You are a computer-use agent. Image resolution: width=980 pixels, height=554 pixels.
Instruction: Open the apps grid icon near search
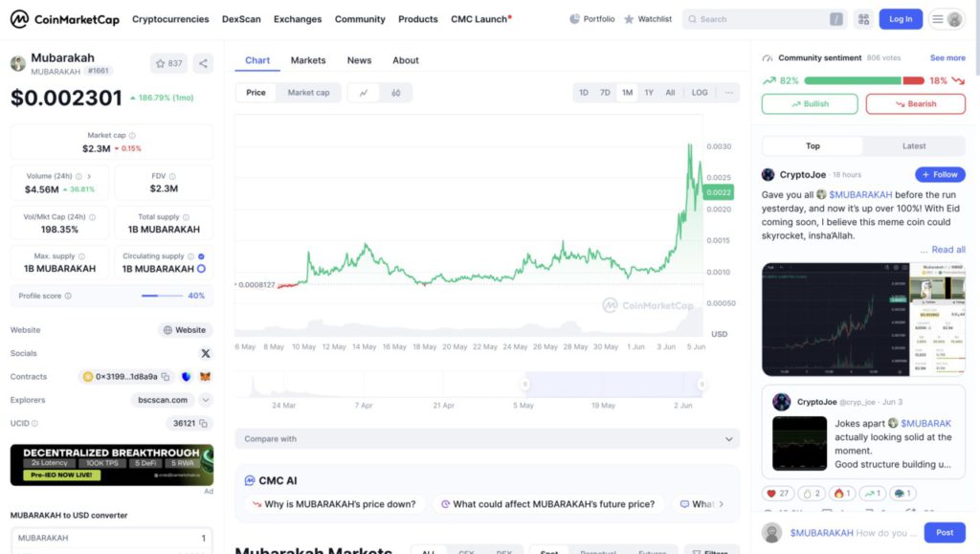(x=864, y=19)
